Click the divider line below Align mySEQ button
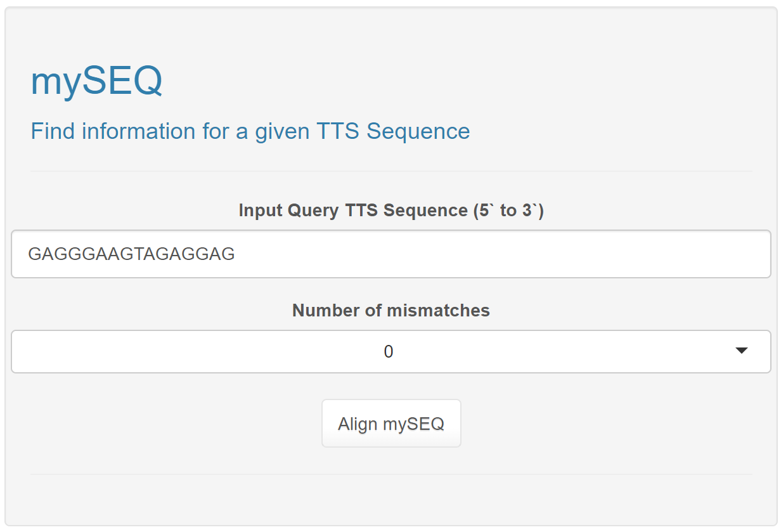 tap(391, 474)
